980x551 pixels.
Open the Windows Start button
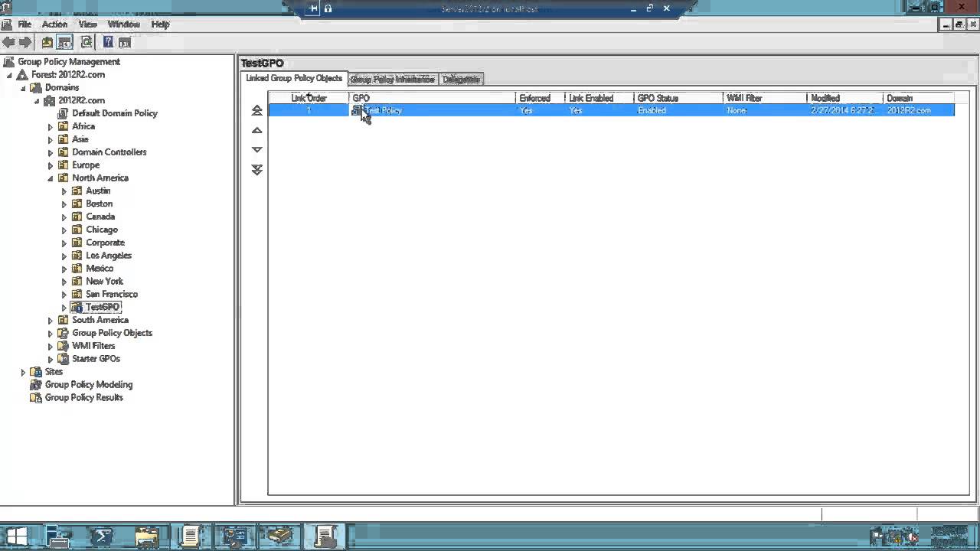click(17, 536)
